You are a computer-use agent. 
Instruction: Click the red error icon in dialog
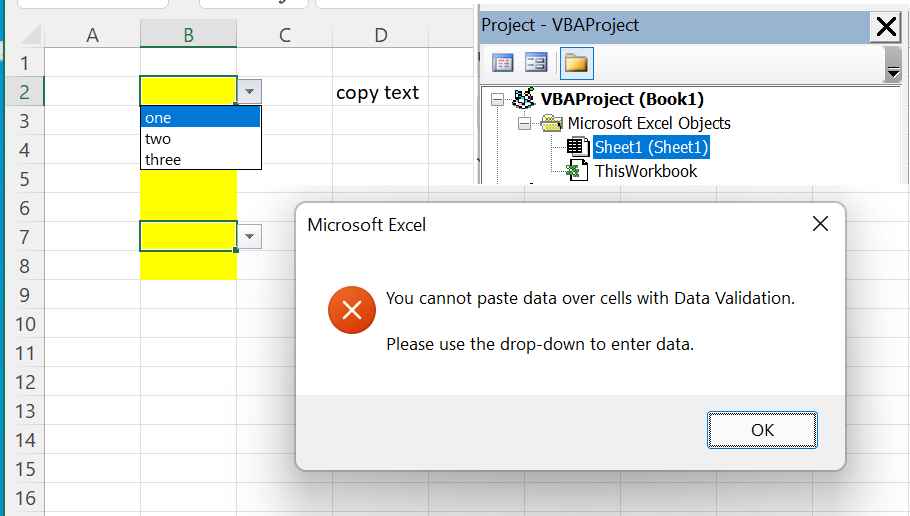point(352,310)
